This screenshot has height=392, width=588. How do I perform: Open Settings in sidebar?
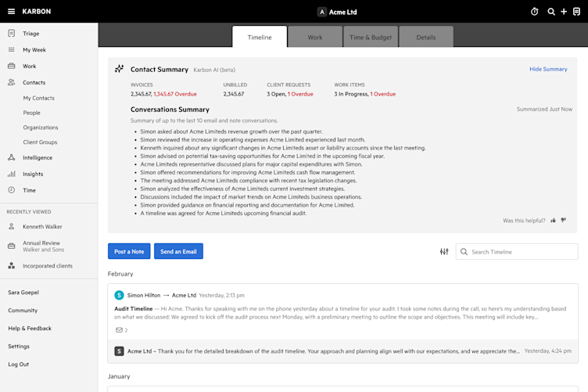[19, 347]
